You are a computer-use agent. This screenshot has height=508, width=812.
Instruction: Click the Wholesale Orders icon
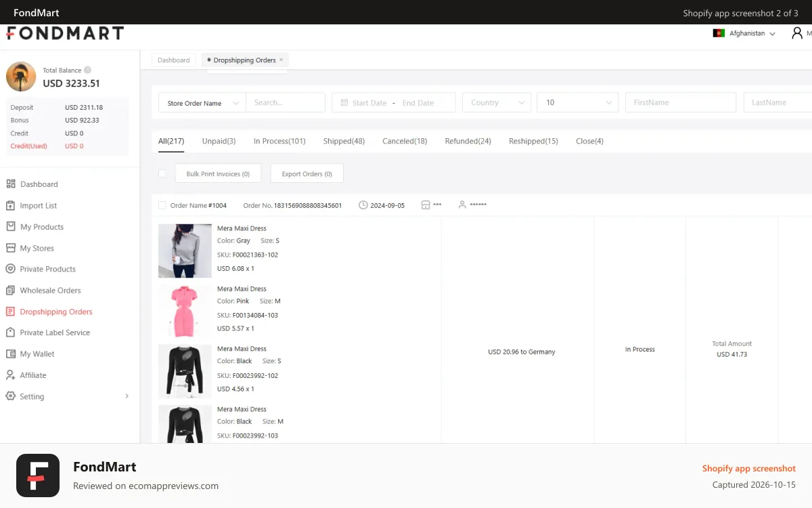pyautogui.click(x=10, y=291)
